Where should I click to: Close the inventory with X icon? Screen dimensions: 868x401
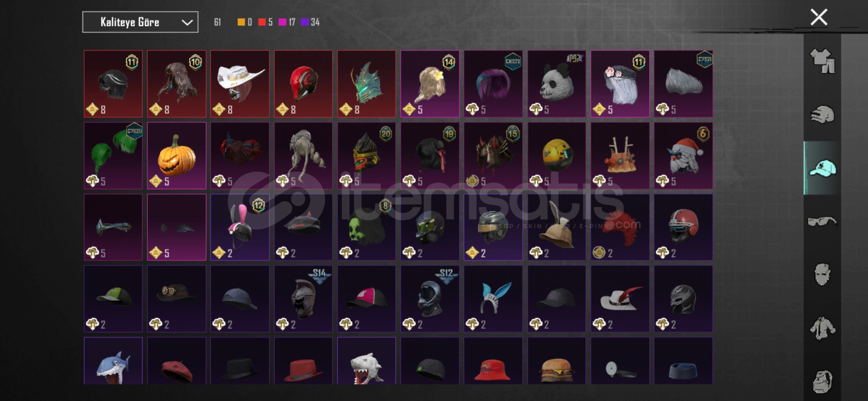click(x=819, y=17)
